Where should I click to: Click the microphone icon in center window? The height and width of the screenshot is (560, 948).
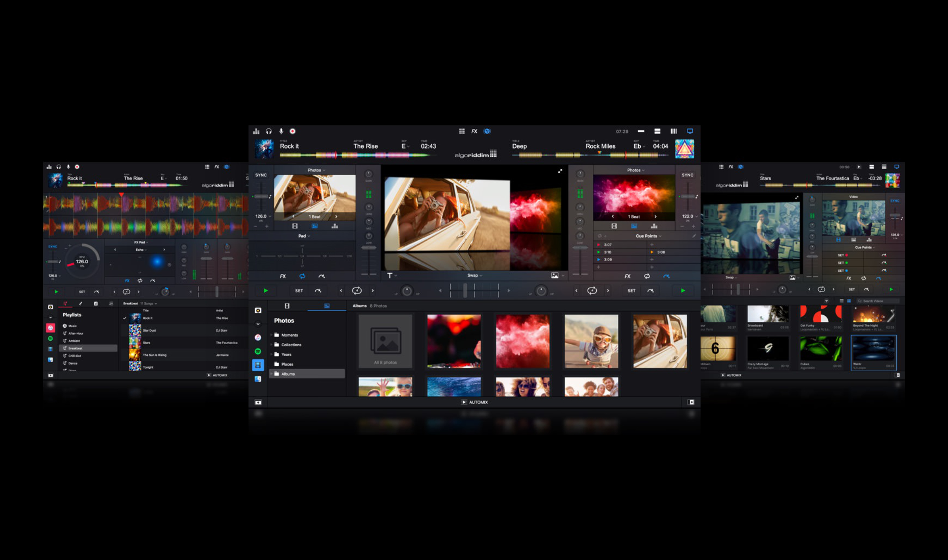281,131
